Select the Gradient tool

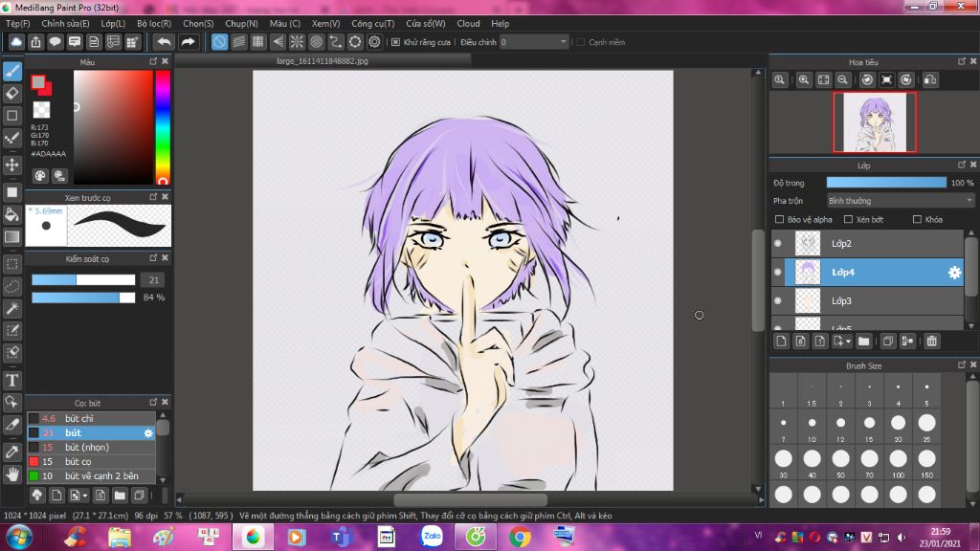point(11,237)
